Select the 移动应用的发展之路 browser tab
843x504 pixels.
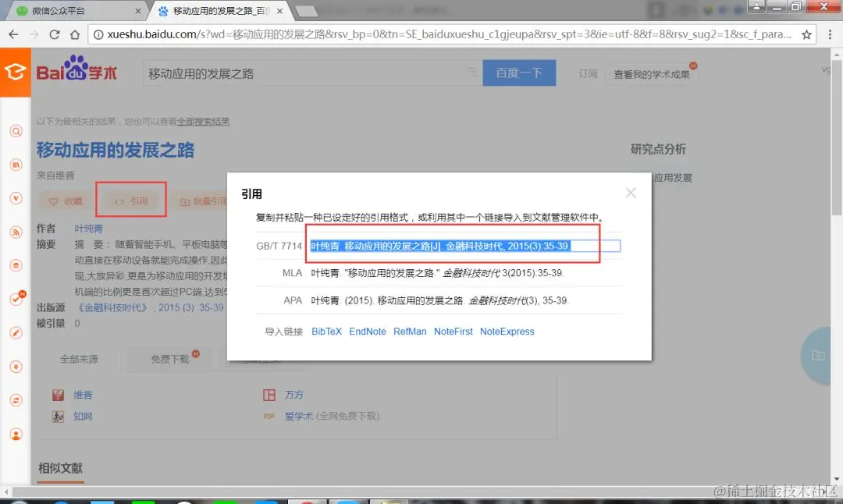click(x=219, y=11)
